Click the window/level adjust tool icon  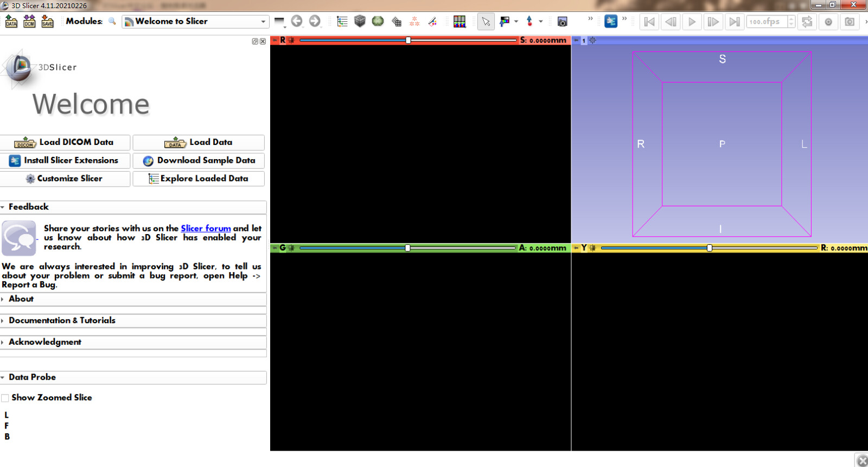point(505,21)
